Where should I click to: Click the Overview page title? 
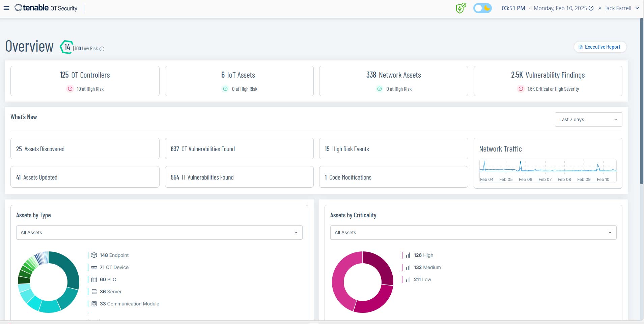point(29,46)
